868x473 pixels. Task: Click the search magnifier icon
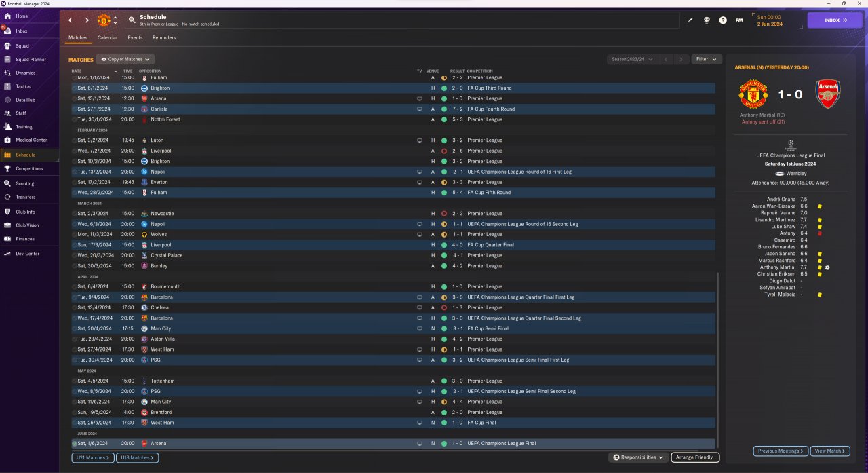[x=132, y=20]
